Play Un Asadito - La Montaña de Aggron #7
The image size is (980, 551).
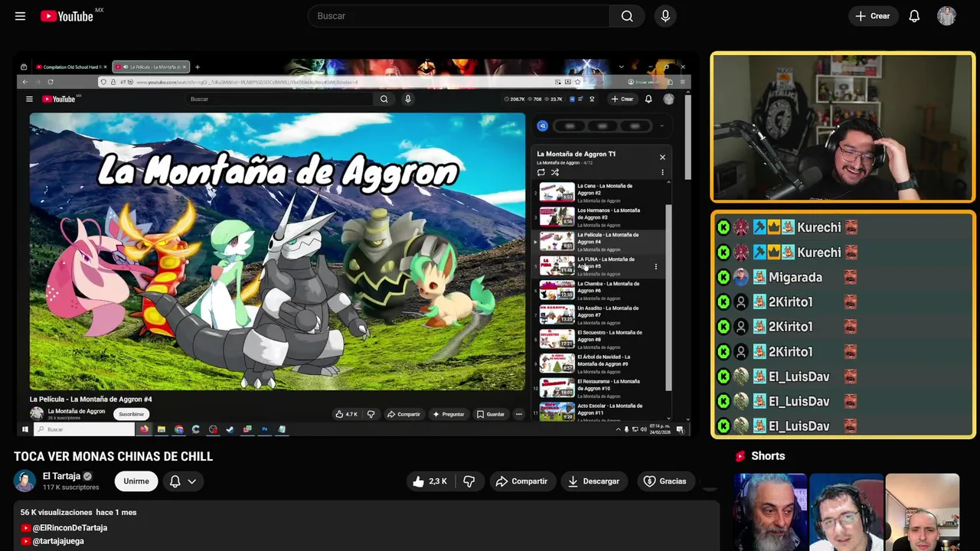(598, 315)
